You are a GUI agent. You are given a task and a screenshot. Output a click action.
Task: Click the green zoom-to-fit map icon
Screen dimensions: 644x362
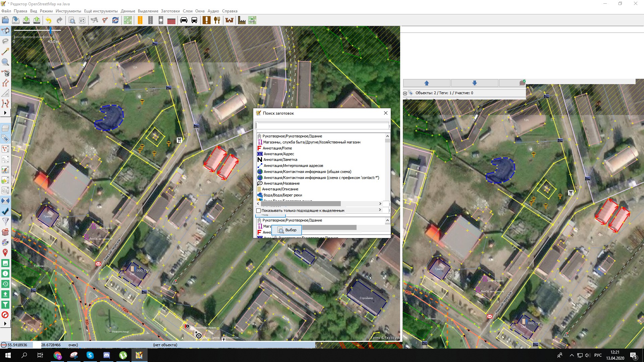pyautogui.click(x=128, y=20)
